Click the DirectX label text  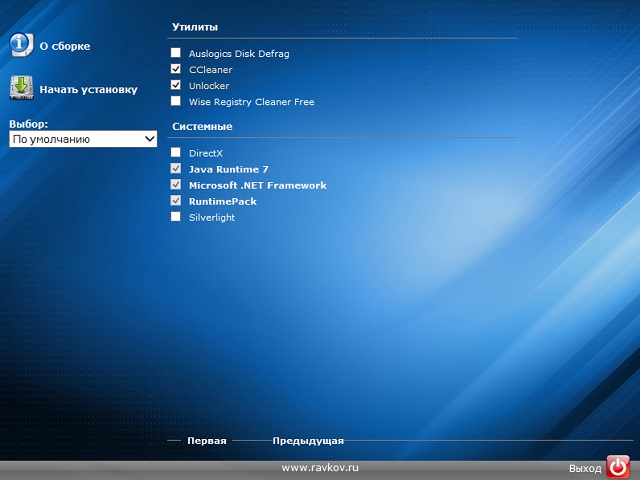[206, 153]
